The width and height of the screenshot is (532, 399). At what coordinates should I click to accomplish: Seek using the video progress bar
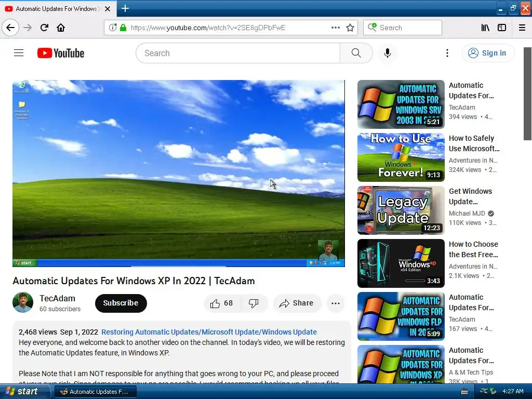pyautogui.click(x=179, y=266)
